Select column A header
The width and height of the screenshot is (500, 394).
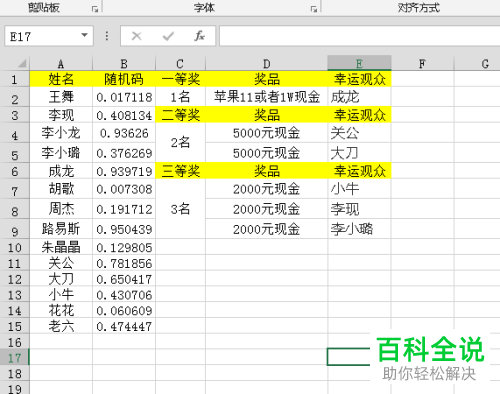click(x=61, y=63)
